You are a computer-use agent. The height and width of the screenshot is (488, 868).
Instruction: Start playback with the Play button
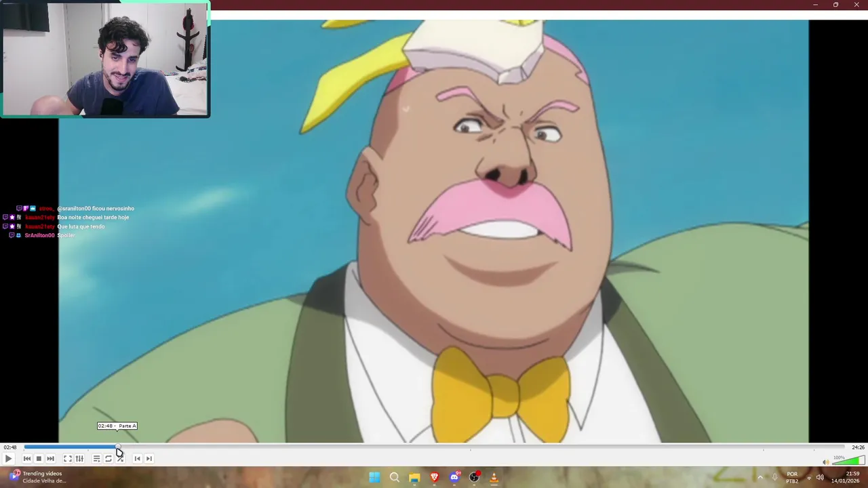click(8, 459)
